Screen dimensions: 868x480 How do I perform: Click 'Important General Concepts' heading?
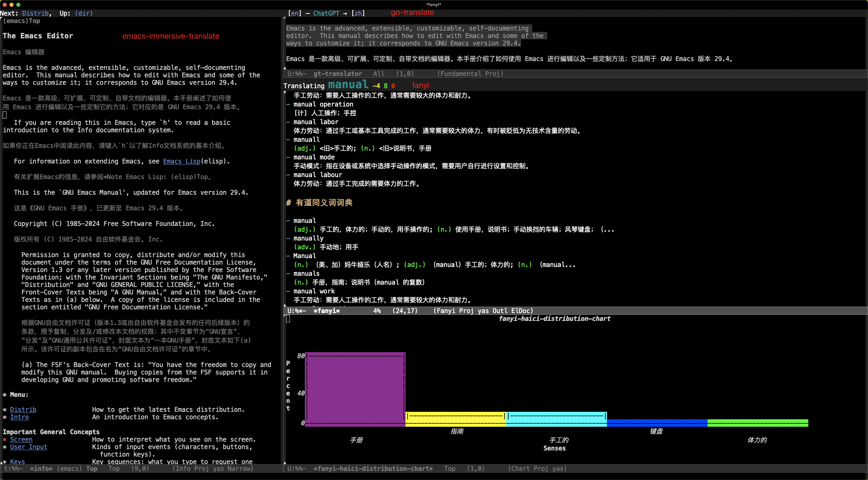(51, 432)
